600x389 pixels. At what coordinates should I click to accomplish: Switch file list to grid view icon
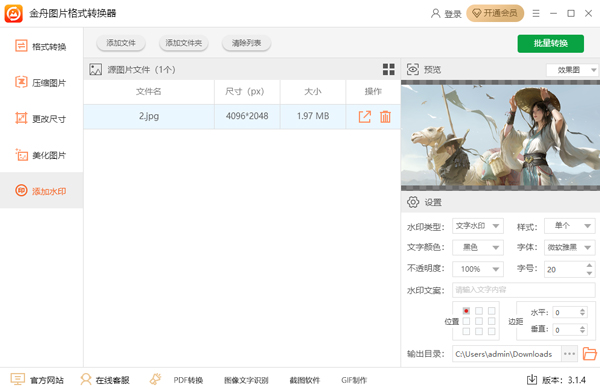tap(388, 69)
